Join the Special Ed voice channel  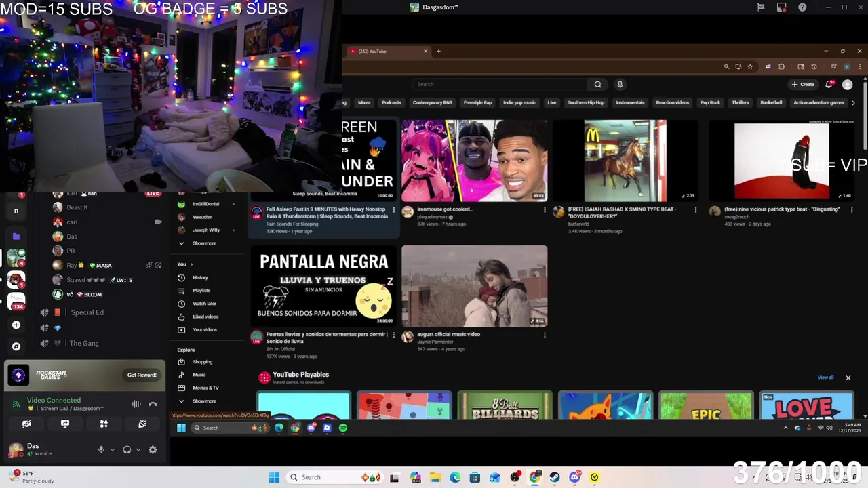point(87,312)
